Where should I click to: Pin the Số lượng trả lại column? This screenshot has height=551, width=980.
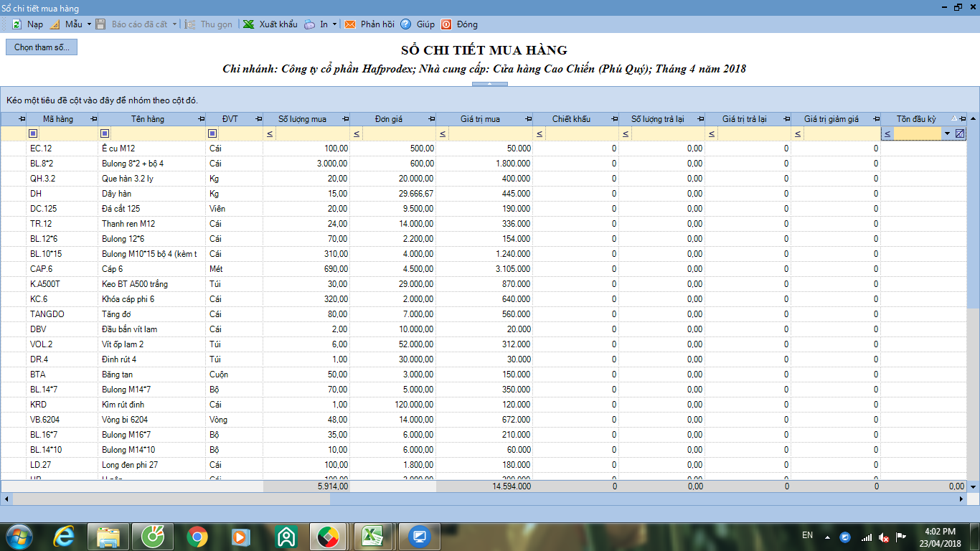click(x=699, y=119)
